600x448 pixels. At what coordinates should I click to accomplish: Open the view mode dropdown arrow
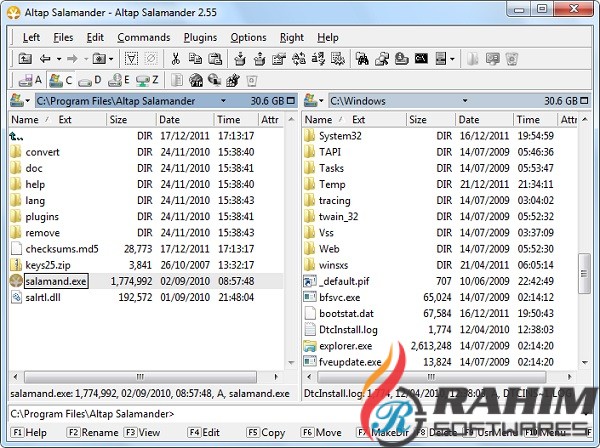452,59
